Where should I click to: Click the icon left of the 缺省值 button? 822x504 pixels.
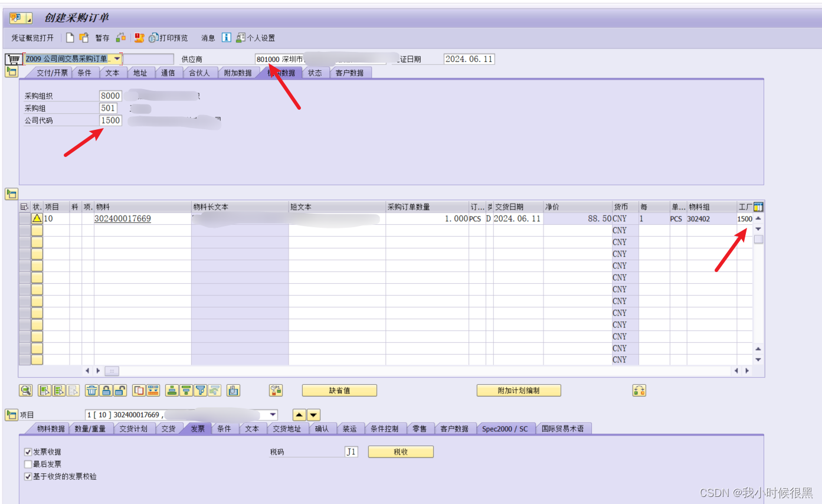pyautogui.click(x=276, y=390)
